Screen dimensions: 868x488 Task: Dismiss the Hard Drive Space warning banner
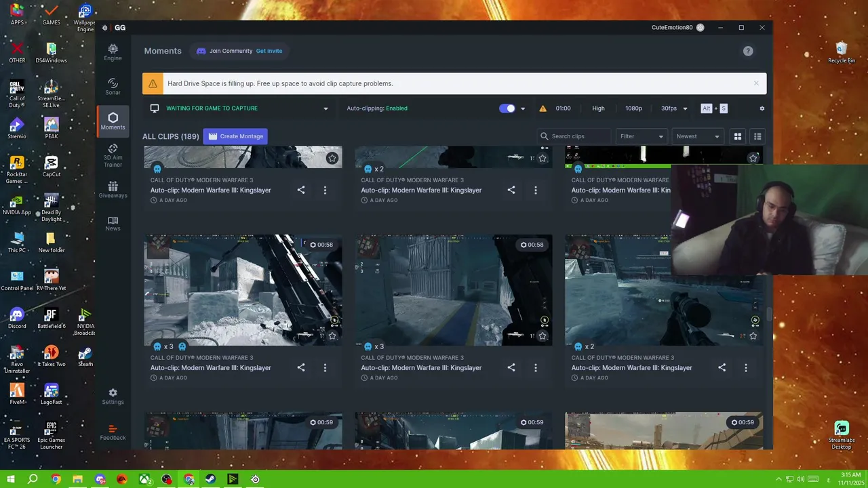[756, 83]
